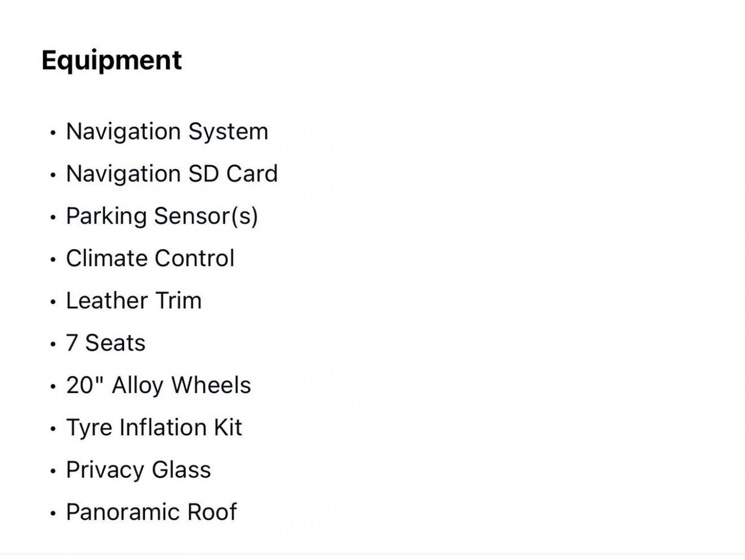Select the Leather Trim entry
This screenshot has width=745, height=560.
[134, 300]
